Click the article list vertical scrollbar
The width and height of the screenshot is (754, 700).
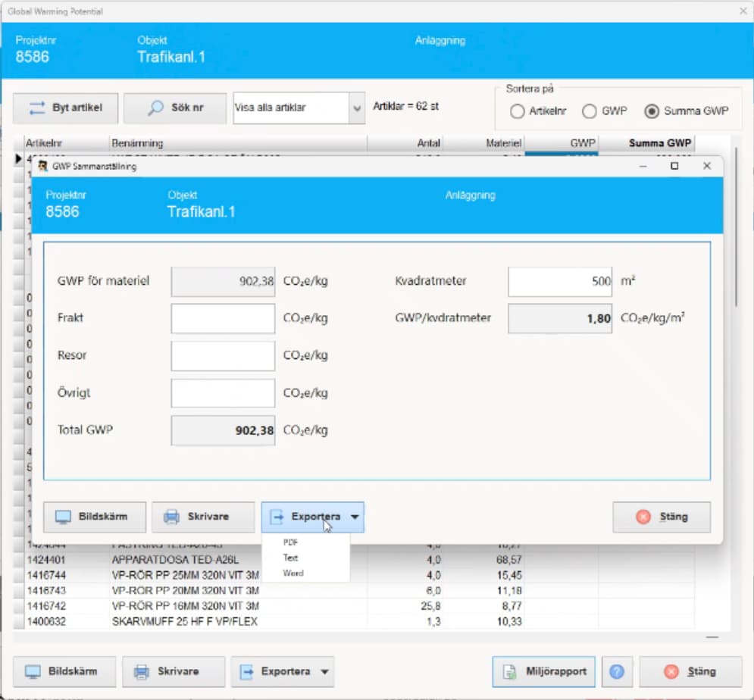pyautogui.click(x=737, y=227)
